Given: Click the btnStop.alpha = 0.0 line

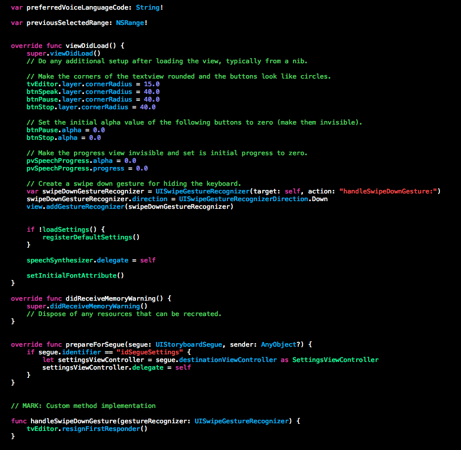Looking at the screenshot, I should pyautogui.click(x=64, y=138).
